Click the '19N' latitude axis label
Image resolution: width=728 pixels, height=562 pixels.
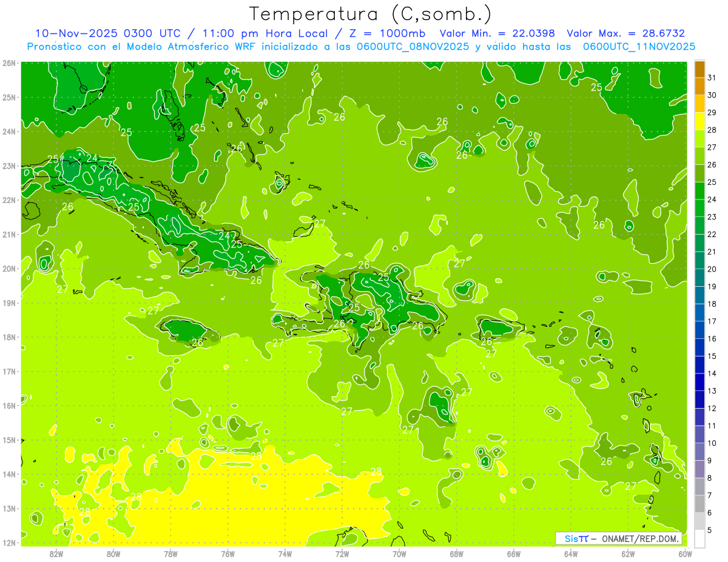pyautogui.click(x=9, y=303)
